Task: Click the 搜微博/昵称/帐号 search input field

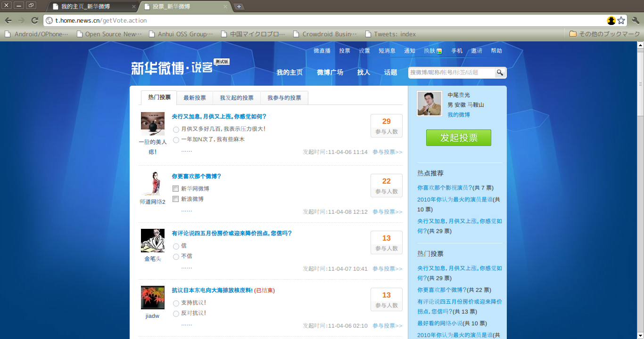Action: [x=452, y=73]
